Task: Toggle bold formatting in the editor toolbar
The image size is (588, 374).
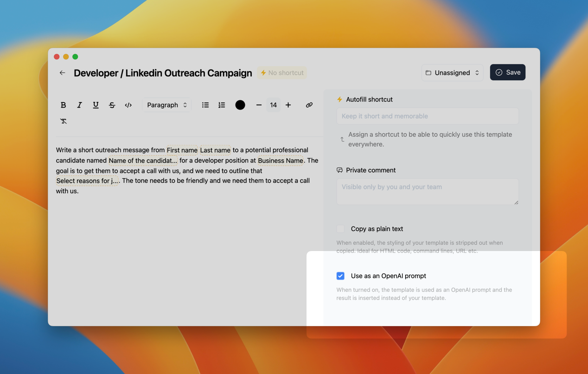Action: point(64,105)
